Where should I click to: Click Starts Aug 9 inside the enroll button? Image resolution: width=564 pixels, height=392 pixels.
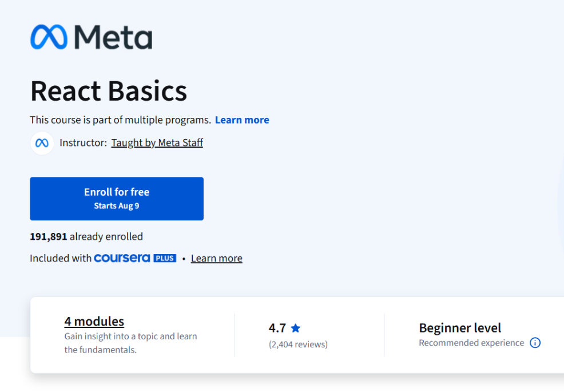coord(116,206)
